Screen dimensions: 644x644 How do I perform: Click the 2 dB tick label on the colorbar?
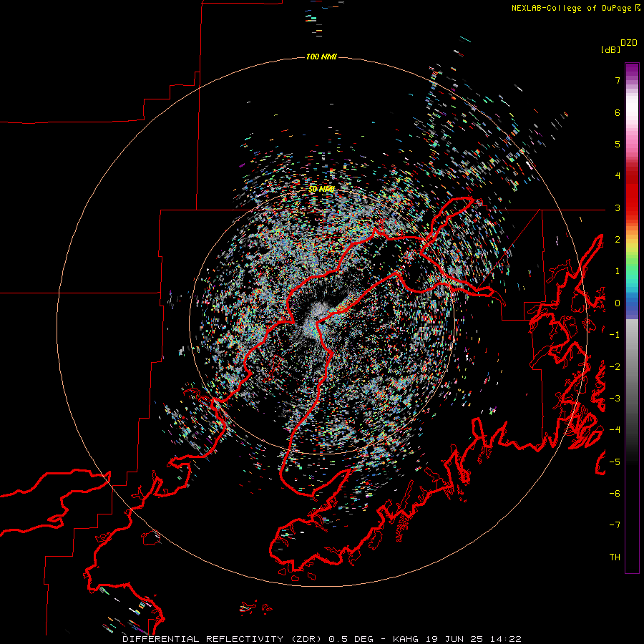pyautogui.click(x=618, y=240)
